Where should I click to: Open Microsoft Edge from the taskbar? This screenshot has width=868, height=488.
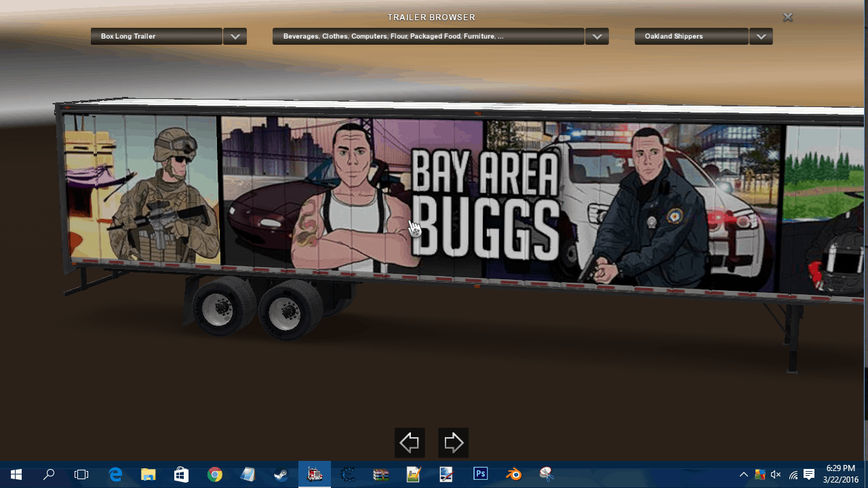coord(115,474)
